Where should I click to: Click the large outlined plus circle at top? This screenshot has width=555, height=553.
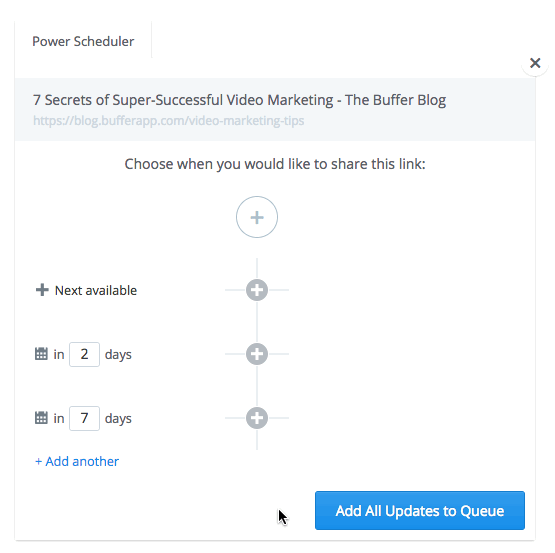tap(257, 217)
